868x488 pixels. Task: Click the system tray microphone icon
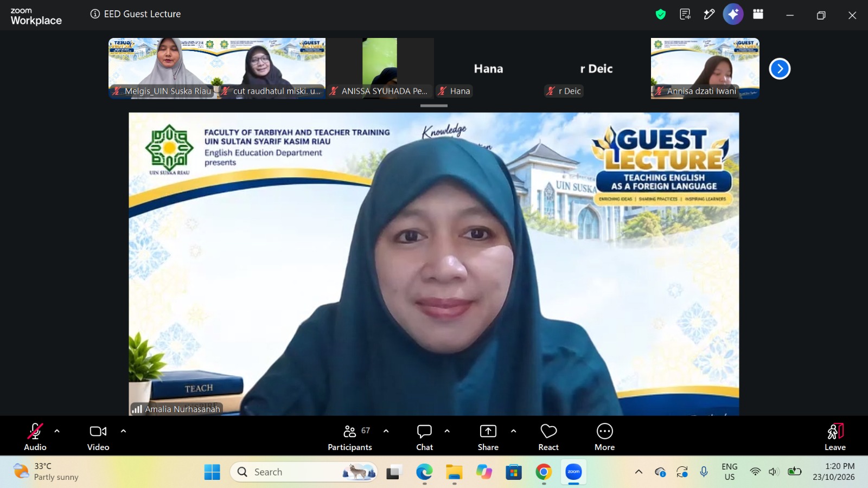click(x=704, y=472)
